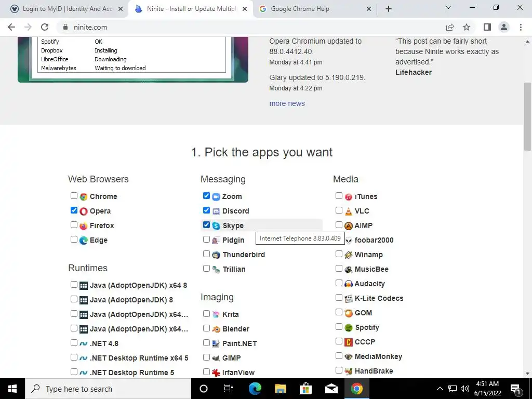Show hidden system tray icons
The width and height of the screenshot is (532, 399).
click(x=440, y=389)
